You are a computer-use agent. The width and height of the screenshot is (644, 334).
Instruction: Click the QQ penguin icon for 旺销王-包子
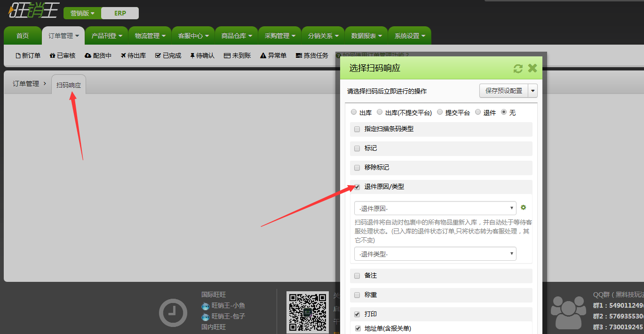pos(205,317)
